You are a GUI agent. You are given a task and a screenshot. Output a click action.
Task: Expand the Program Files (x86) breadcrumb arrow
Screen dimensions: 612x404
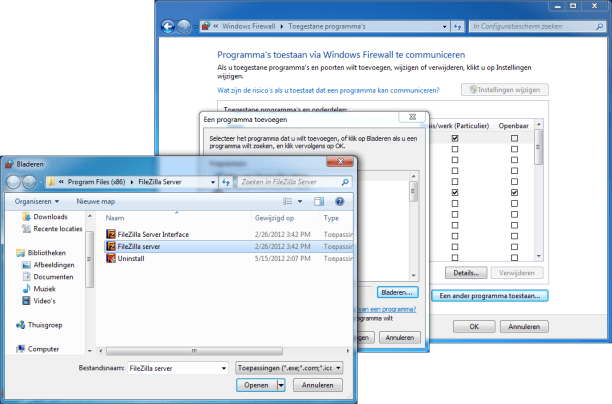132,182
